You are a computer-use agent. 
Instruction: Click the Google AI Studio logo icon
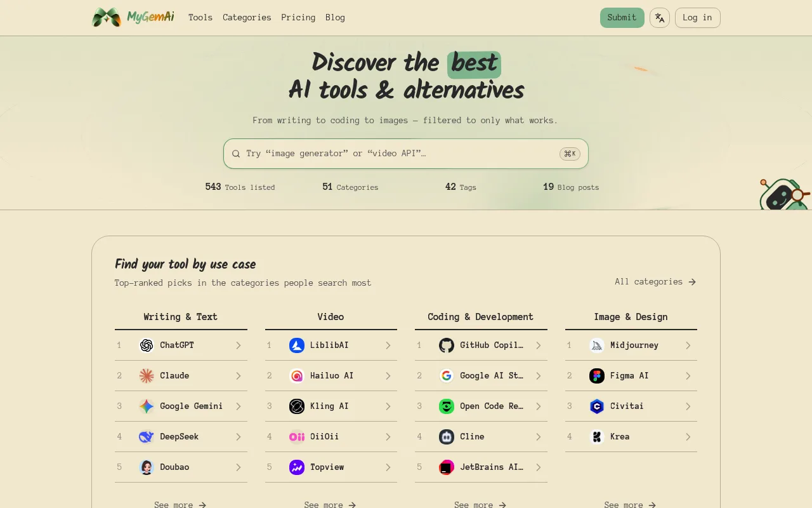(x=447, y=376)
